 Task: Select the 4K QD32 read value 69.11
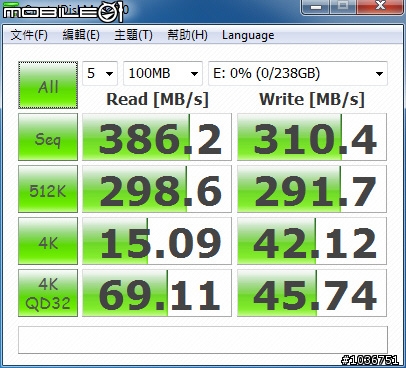point(157,293)
